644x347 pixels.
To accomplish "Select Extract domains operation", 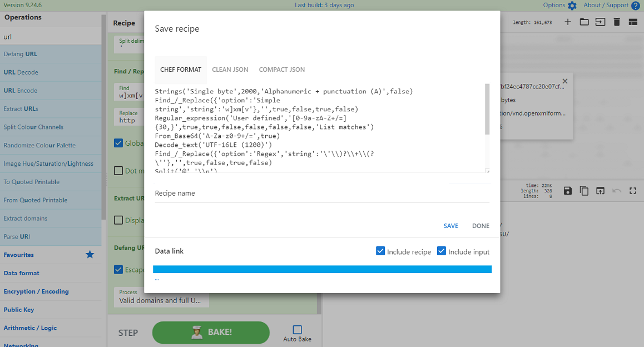I will 51,219.
